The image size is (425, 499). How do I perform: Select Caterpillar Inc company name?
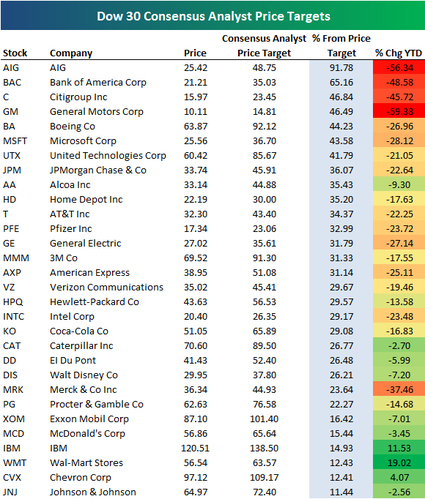pos(81,346)
